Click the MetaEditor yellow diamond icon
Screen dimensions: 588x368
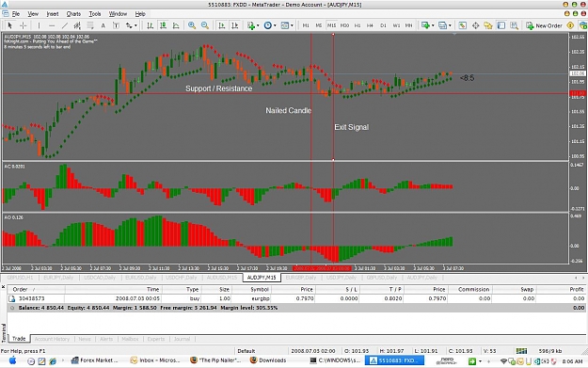(x=570, y=25)
